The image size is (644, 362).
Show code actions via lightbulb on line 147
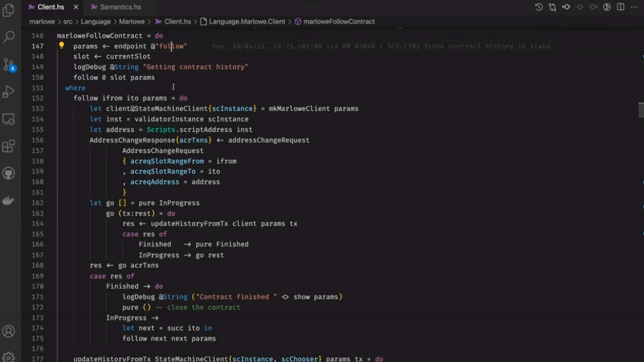point(61,45)
